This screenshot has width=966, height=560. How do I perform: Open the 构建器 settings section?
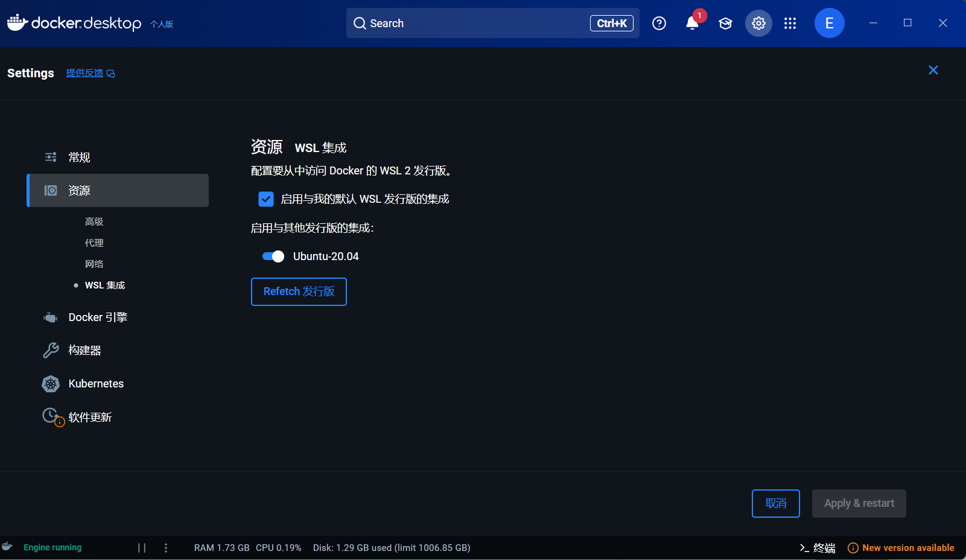click(118, 351)
